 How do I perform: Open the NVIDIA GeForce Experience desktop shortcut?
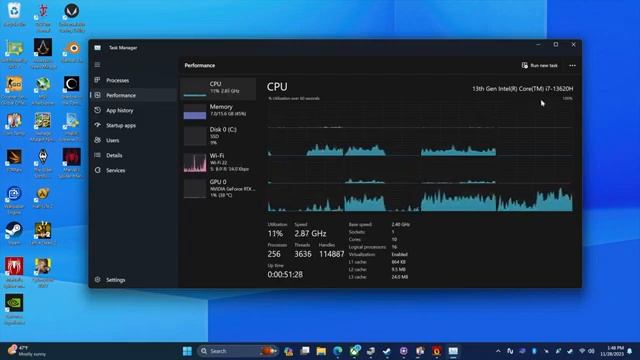(14, 309)
